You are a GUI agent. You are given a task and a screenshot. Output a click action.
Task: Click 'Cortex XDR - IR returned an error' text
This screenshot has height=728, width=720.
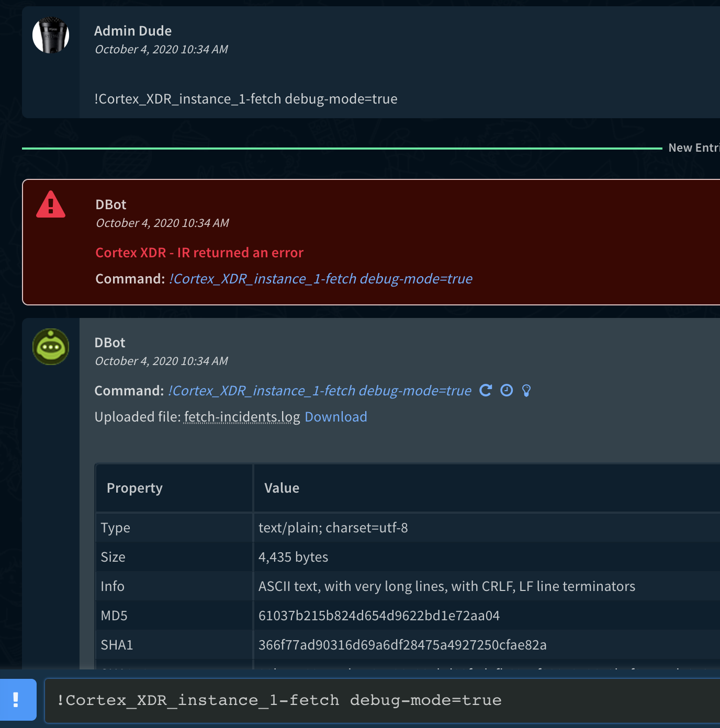coord(199,253)
